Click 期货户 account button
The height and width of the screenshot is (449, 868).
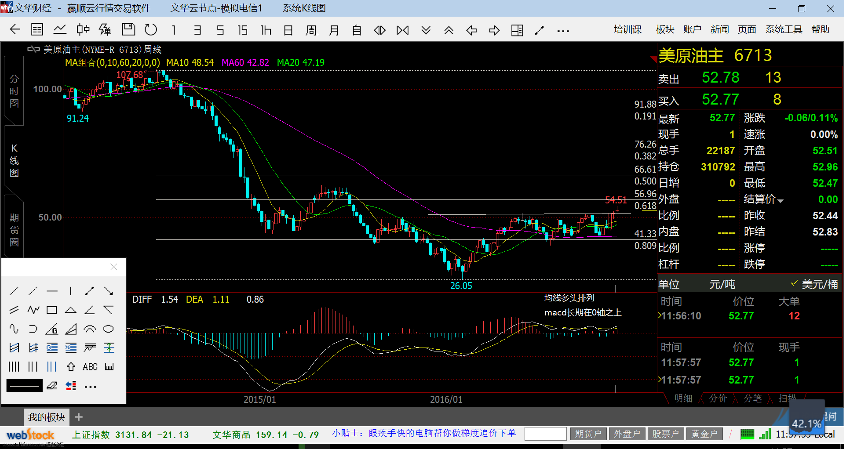pyautogui.click(x=588, y=434)
